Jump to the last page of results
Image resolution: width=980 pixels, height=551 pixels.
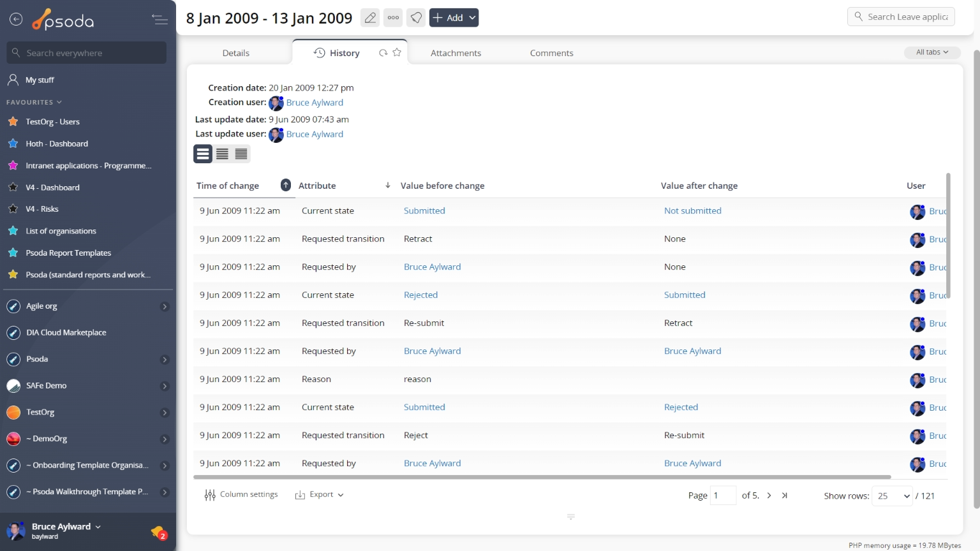tap(784, 496)
